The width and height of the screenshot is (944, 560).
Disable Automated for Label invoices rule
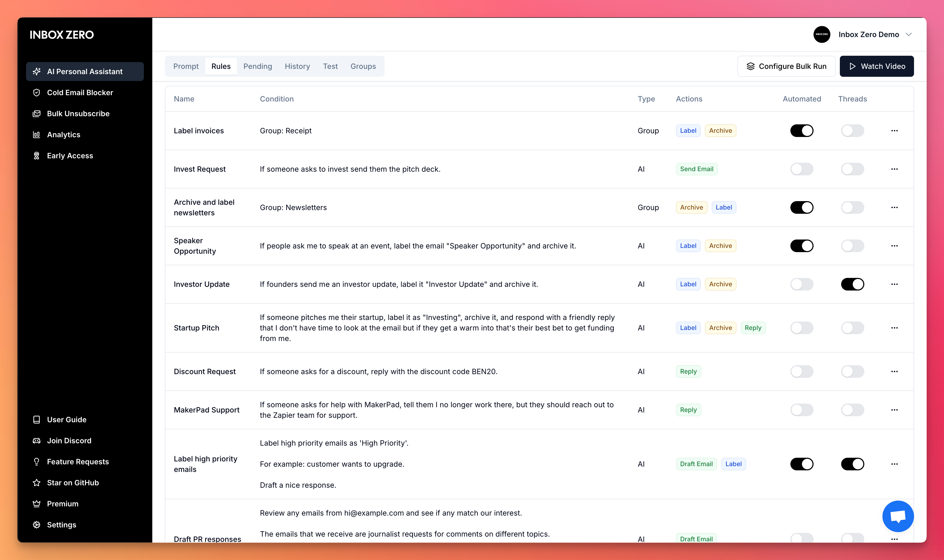801,131
